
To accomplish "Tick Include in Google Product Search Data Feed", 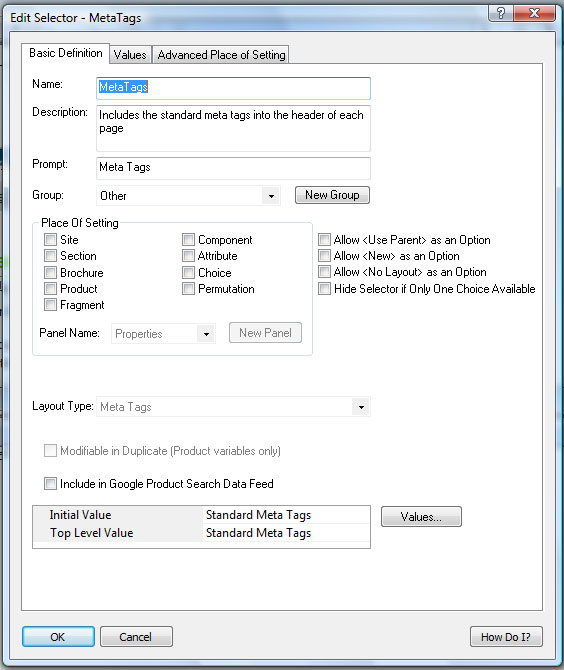I will point(50,484).
